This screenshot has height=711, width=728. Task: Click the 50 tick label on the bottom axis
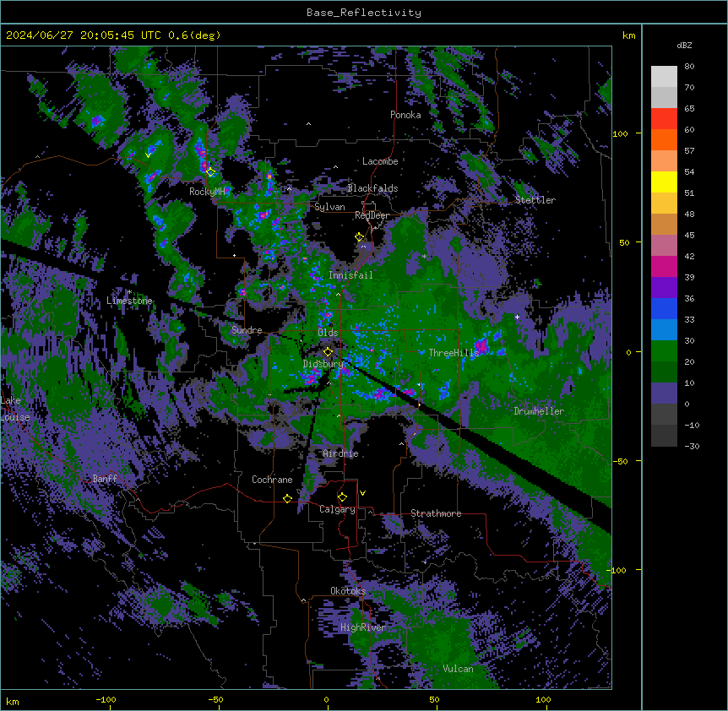[434, 699]
